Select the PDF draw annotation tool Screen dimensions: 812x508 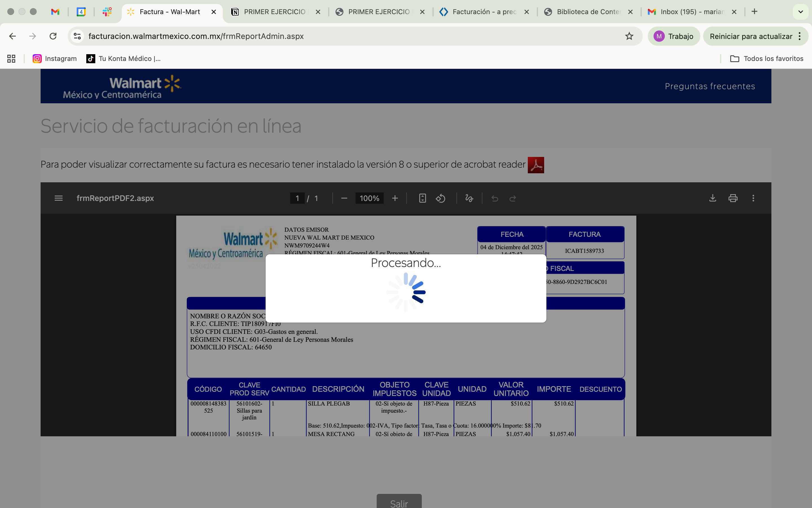[x=469, y=198]
